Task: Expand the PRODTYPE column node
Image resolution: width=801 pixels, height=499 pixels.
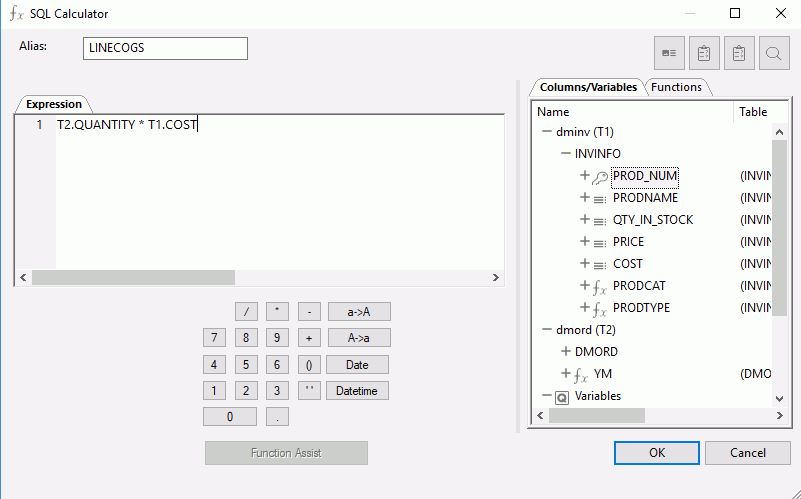Action: point(585,307)
